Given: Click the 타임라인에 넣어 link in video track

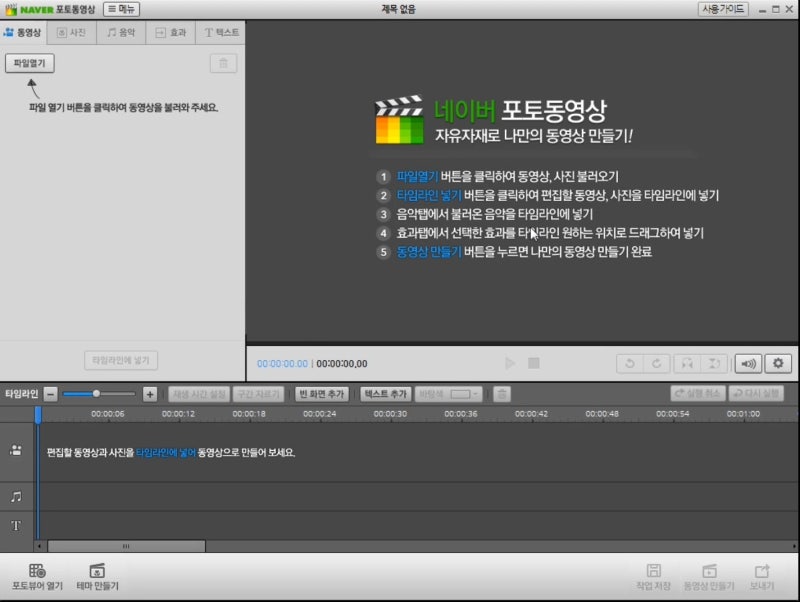Looking at the screenshot, I should tap(166, 453).
